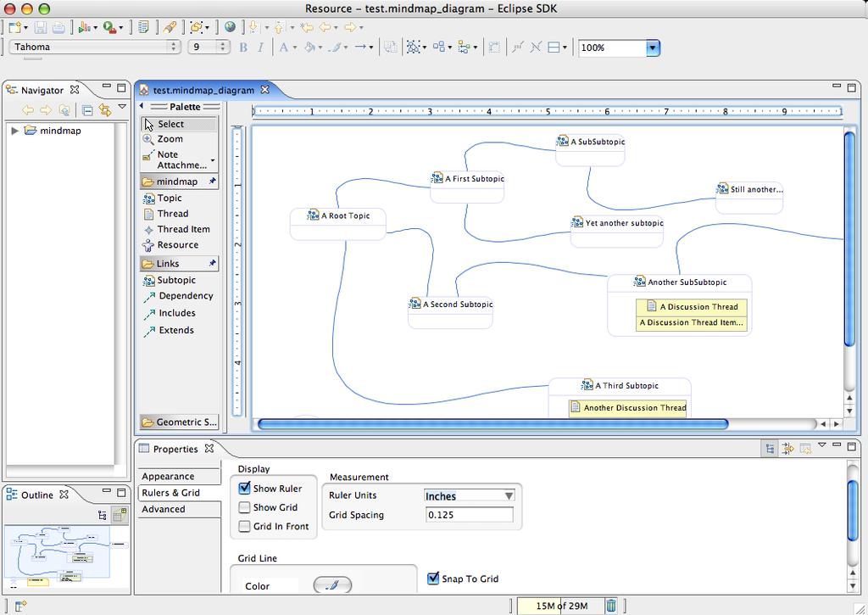Enable the Grid In Front checkbox
868x615 pixels.
click(x=244, y=526)
